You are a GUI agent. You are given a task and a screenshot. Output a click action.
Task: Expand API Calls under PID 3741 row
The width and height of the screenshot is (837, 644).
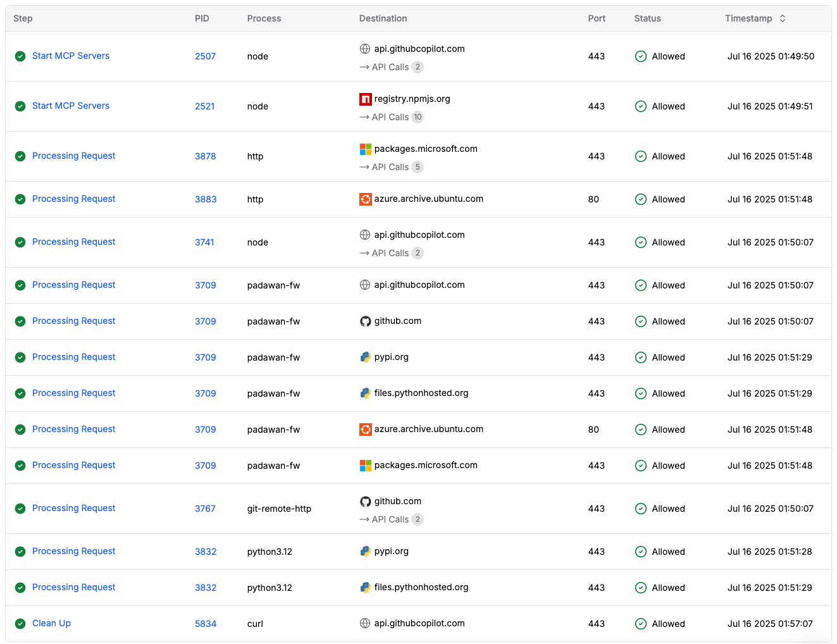point(391,253)
